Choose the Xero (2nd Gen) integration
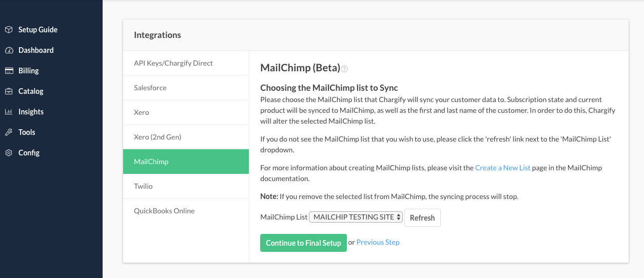Viewport: 644px width, 278px height. tap(158, 137)
